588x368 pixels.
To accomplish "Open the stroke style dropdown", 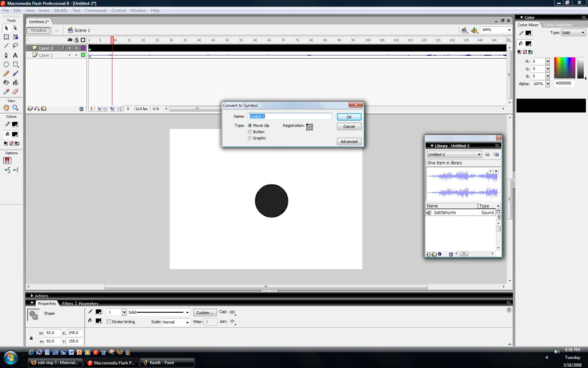I will click(x=187, y=312).
